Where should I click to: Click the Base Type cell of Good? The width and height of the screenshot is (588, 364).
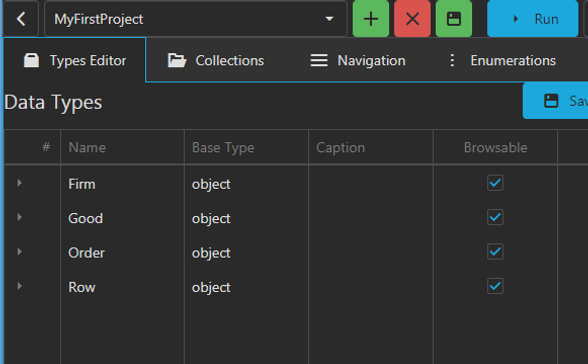tap(246, 218)
